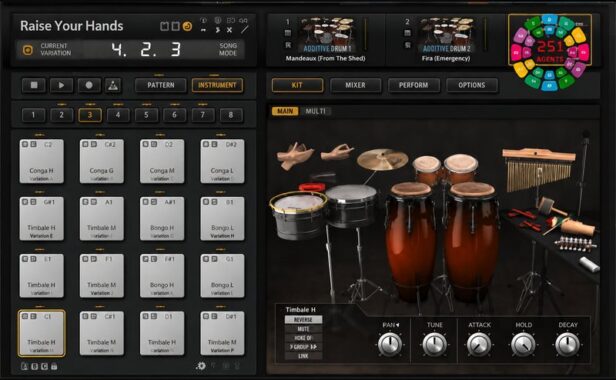Trigger the Bongo L pad G1
Screen dimensions: 616x380
[222, 275]
